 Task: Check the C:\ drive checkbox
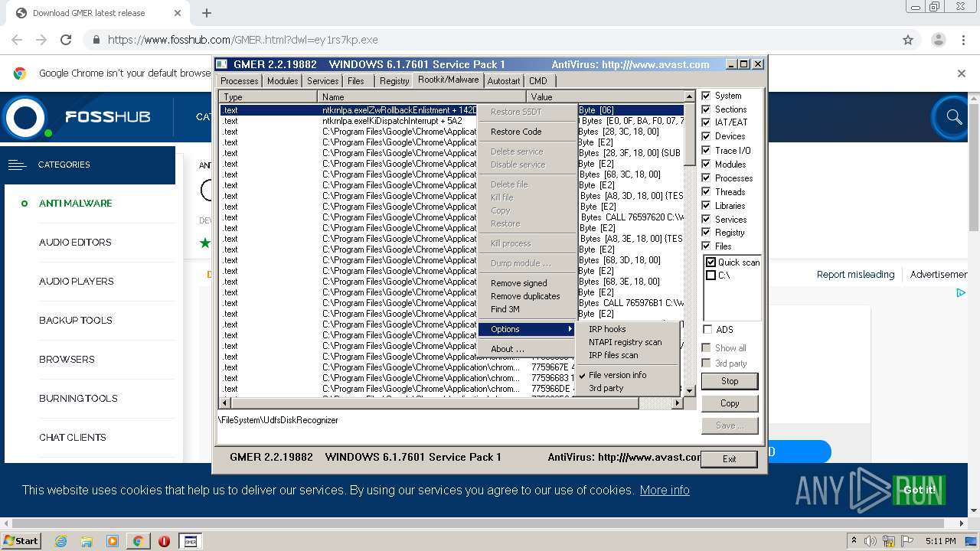tap(711, 275)
